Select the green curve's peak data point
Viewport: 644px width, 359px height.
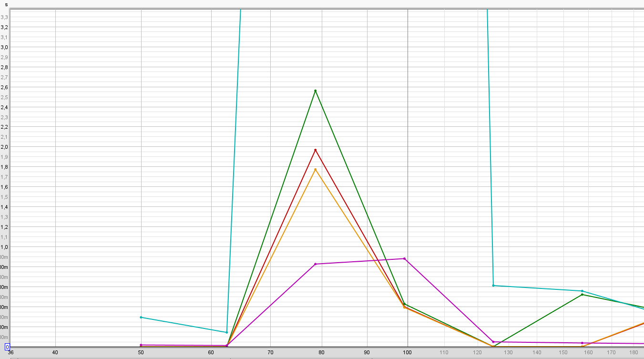click(x=315, y=91)
